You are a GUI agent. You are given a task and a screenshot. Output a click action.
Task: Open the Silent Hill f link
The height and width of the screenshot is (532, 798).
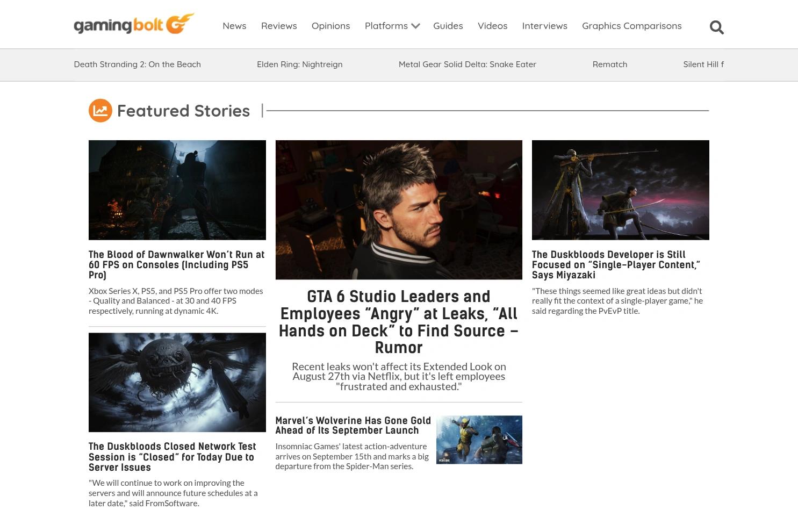tap(703, 64)
